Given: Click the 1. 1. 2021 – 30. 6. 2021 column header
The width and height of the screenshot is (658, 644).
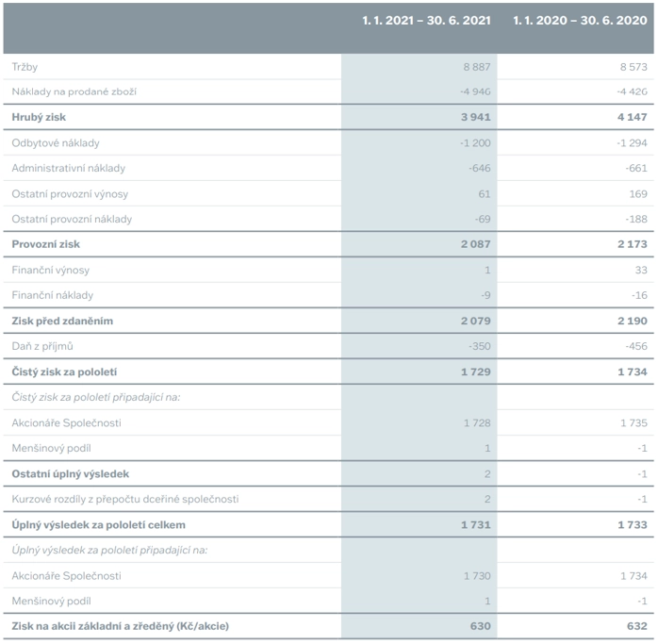Looking at the screenshot, I should click(x=426, y=20).
